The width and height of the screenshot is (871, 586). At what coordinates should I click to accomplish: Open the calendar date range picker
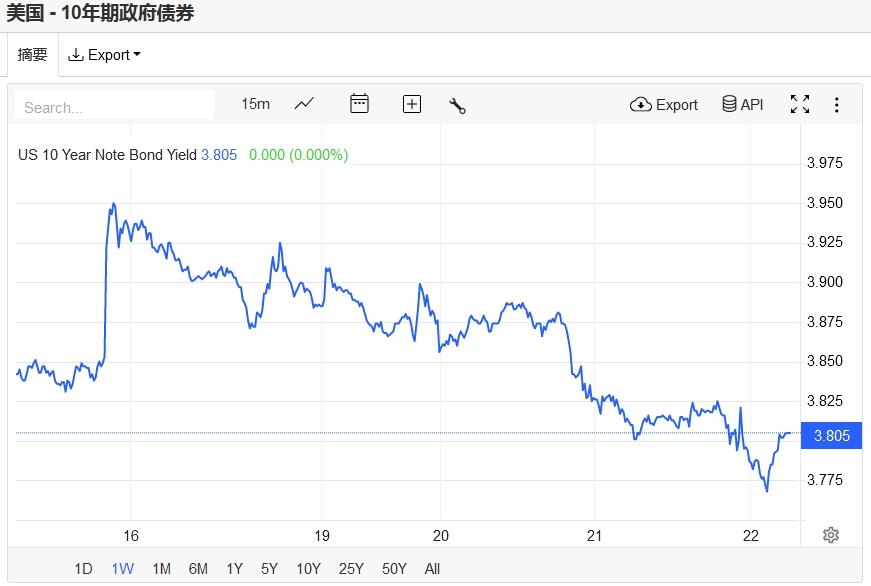tap(359, 104)
